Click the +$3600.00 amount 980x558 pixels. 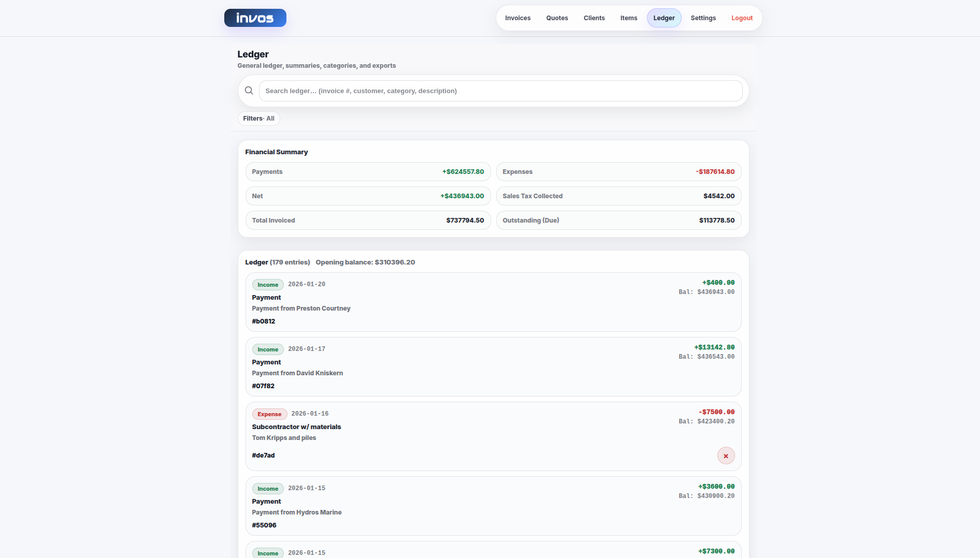pos(716,487)
